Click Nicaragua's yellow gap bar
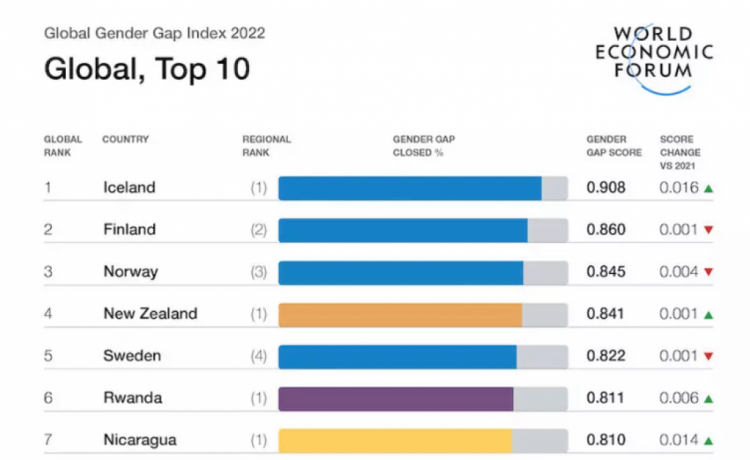 395,440
